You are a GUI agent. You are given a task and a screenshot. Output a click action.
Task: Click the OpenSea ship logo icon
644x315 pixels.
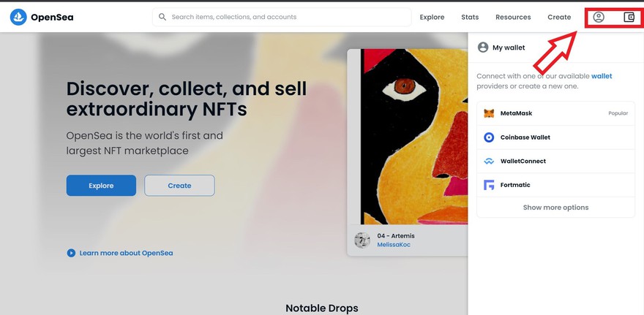coord(18,17)
